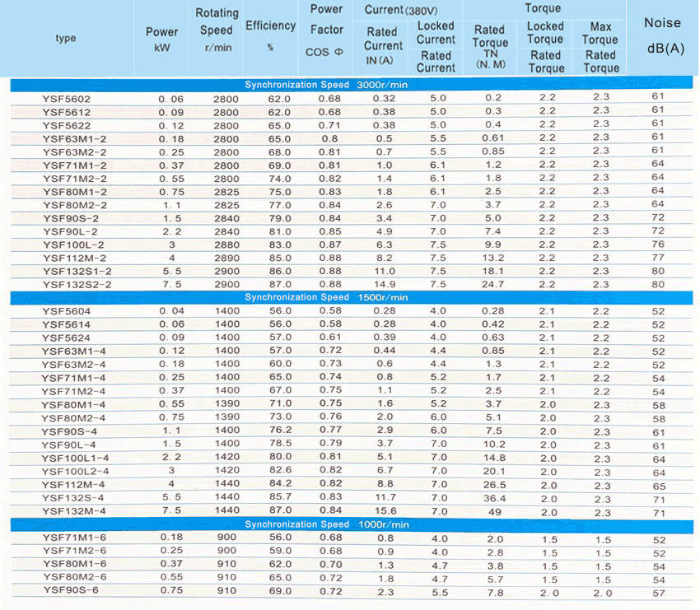
Task: Select the Rotating Speed column header
Action: pos(217,30)
